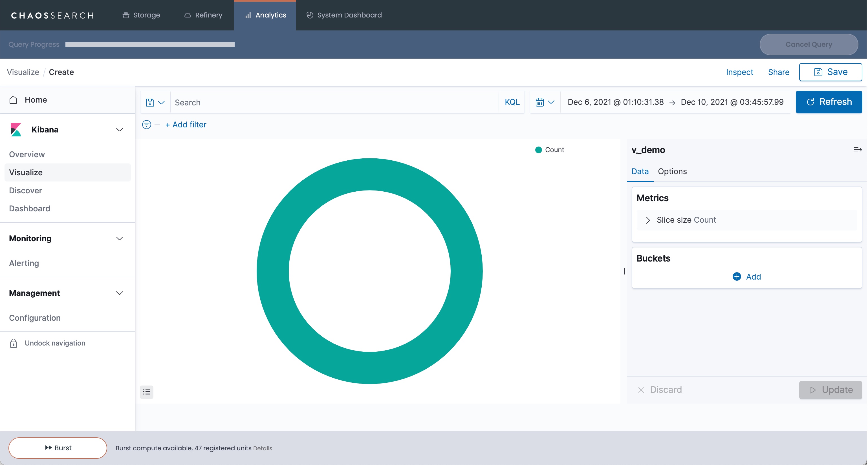The width and height of the screenshot is (868, 465).
Task: Click the Refresh button
Action: [x=829, y=102]
